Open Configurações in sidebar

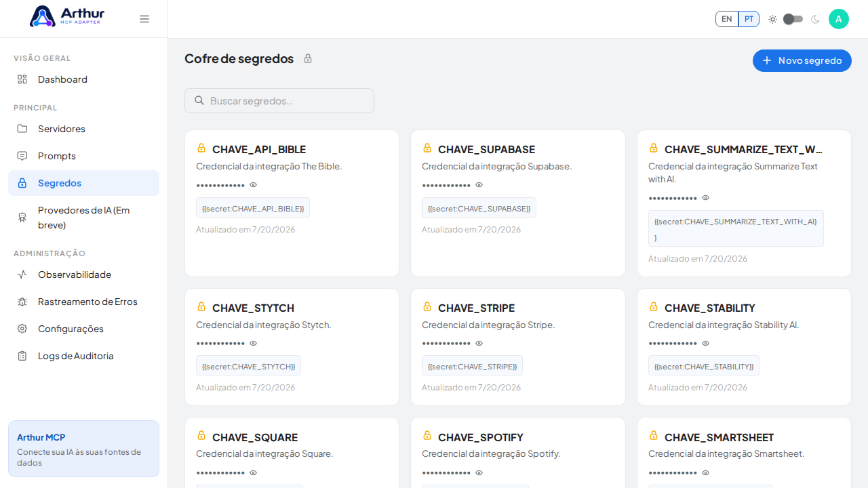(x=83, y=329)
